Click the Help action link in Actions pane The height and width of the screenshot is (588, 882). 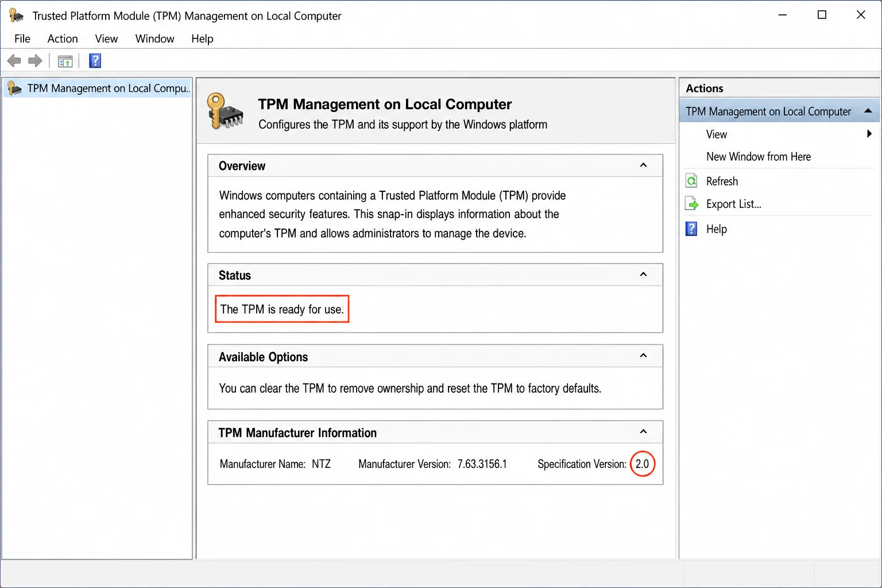[x=716, y=229]
